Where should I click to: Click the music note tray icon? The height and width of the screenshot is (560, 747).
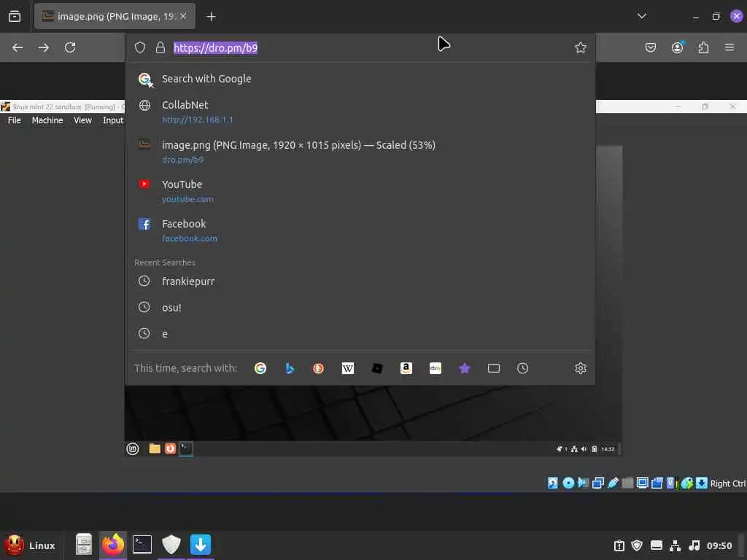[x=694, y=545]
